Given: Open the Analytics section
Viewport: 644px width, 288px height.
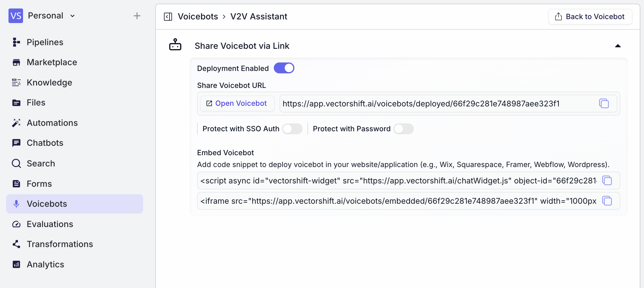Looking at the screenshot, I should pyautogui.click(x=45, y=264).
